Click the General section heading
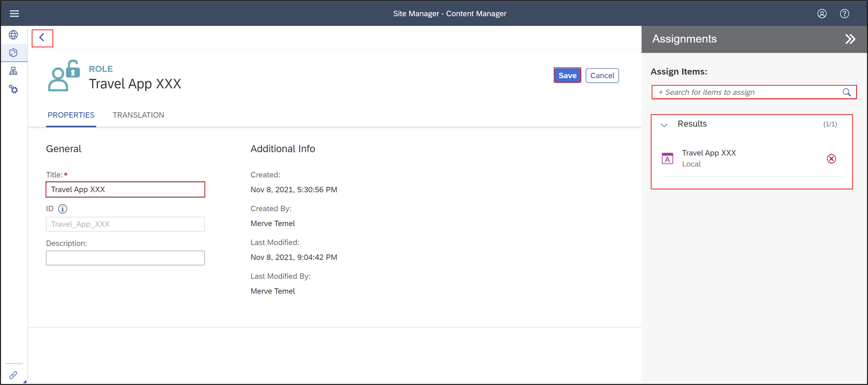Viewport: 868px width, 385px height. [x=64, y=149]
